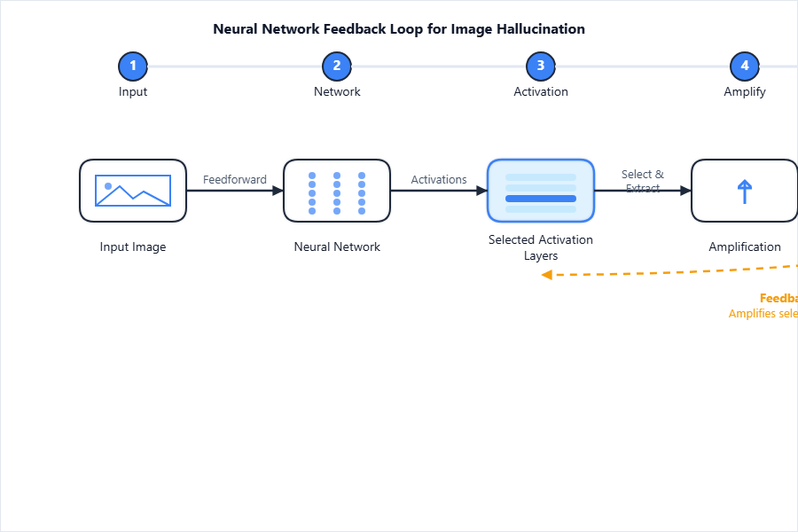Select the Neural Network dots icon box
798x532 pixels.
pyautogui.click(x=337, y=191)
